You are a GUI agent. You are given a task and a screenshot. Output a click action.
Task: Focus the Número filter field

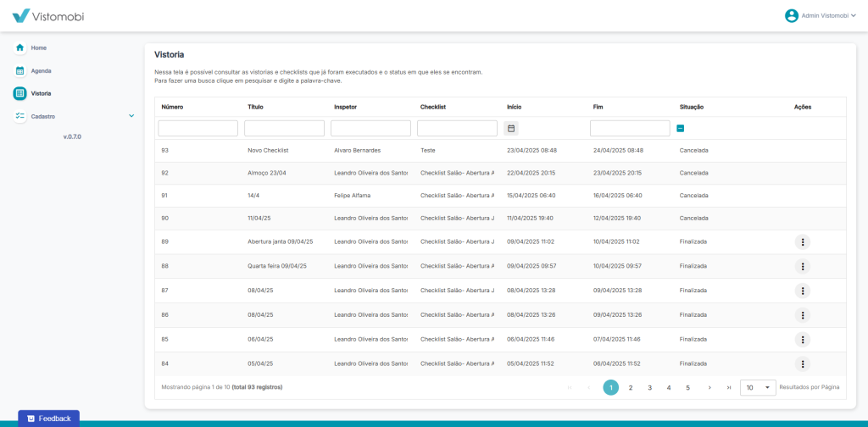[198, 128]
